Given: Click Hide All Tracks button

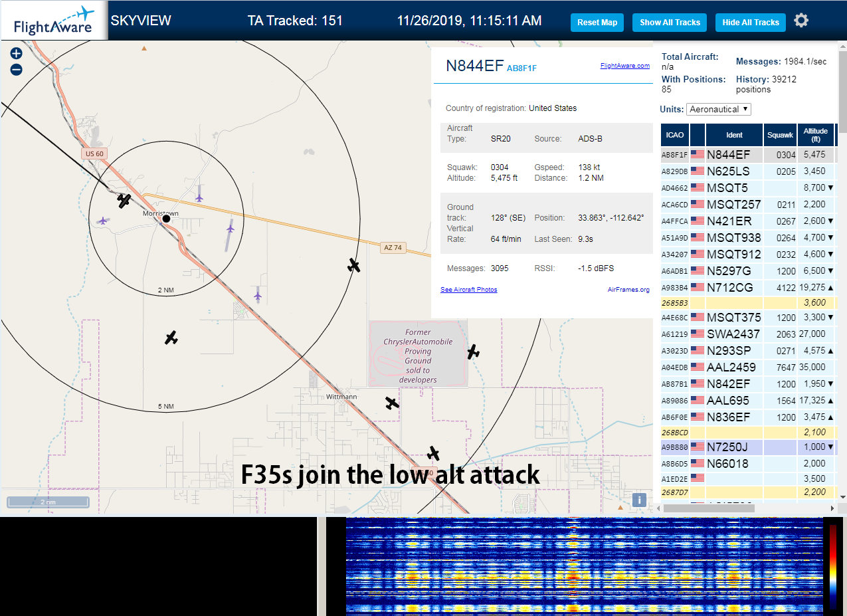Looking at the screenshot, I should click(x=751, y=23).
